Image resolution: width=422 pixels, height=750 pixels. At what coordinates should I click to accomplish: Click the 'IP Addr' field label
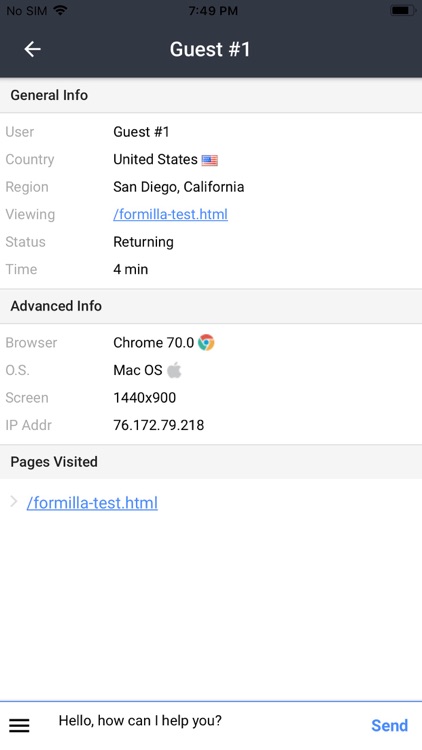(x=28, y=425)
